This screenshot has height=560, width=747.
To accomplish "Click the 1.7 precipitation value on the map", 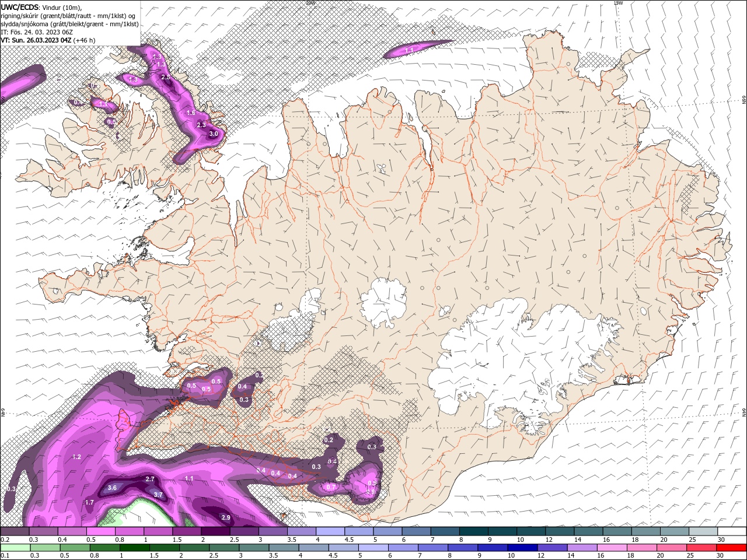I will click(89, 502).
